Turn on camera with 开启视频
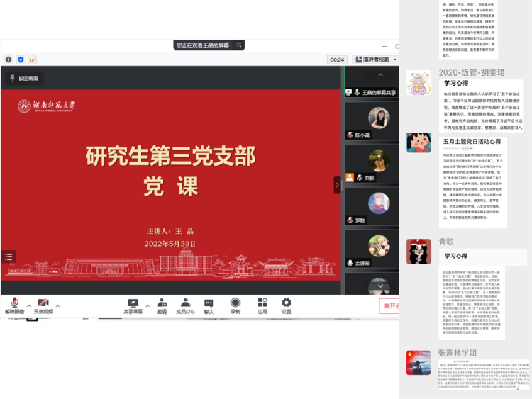 [43, 306]
